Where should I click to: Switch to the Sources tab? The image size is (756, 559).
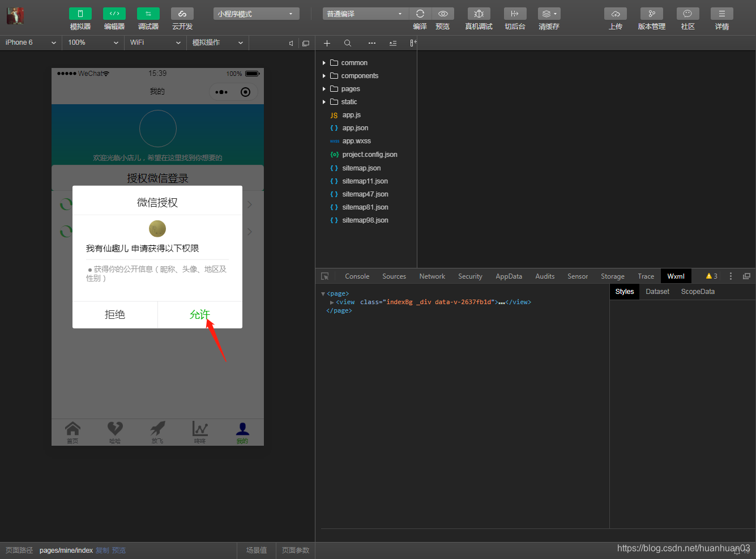coord(394,276)
